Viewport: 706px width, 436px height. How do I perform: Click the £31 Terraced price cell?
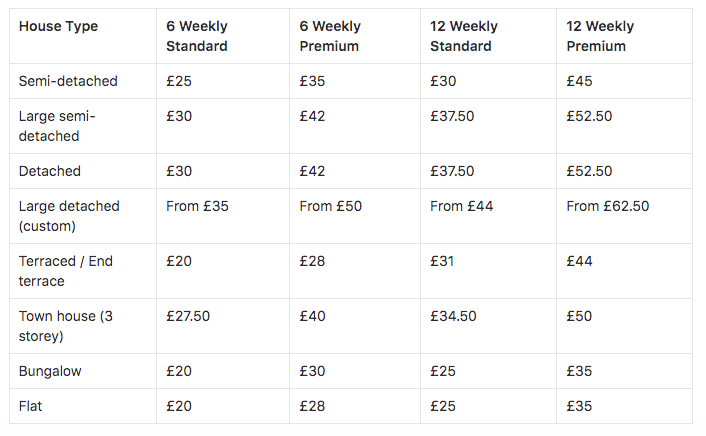coord(442,261)
